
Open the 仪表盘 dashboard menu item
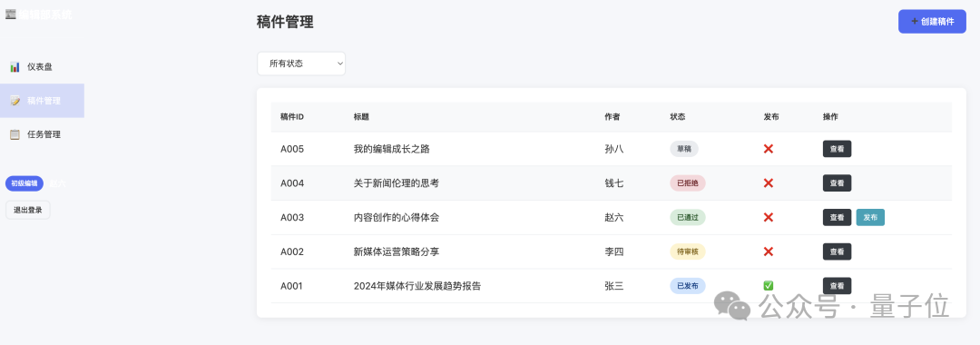pos(42,67)
